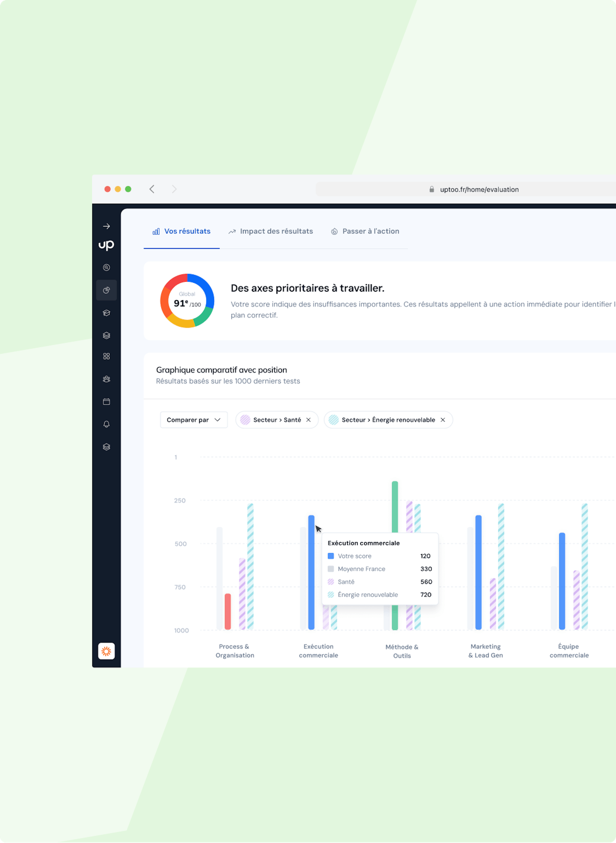Open the four-squares grid icon
Image resolution: width=616 pixels, height=843 pixels.
(106, 356)
